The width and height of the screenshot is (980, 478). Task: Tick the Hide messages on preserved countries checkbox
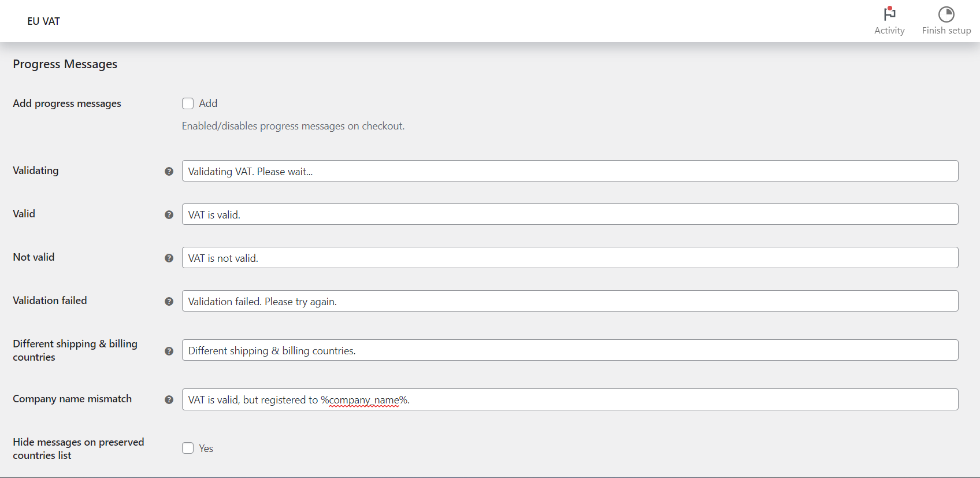[188, 448]
